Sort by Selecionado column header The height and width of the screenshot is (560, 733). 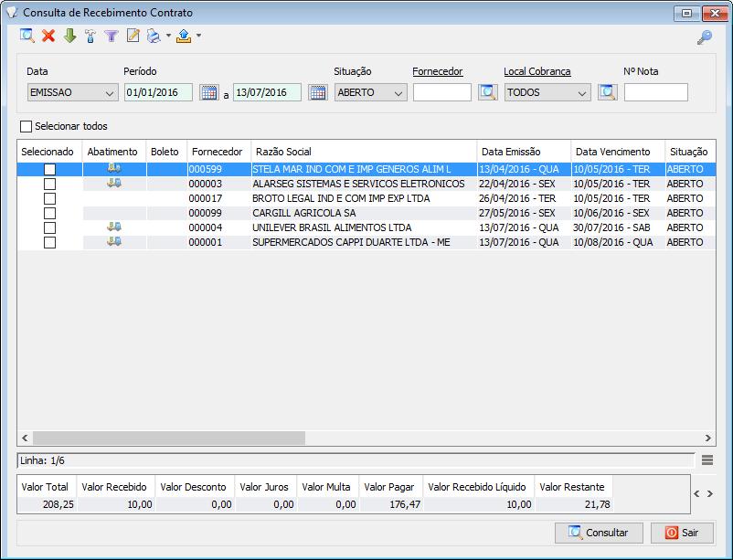[x=50, y=152]
